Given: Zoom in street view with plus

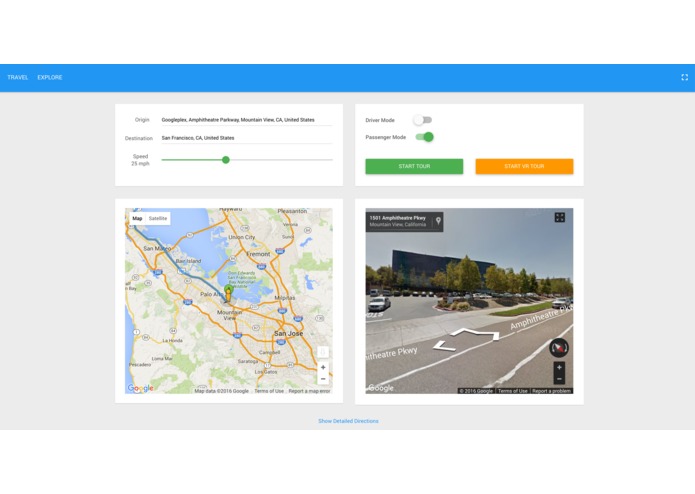Looking at the screenshot, I should click(x=559, y=367).
